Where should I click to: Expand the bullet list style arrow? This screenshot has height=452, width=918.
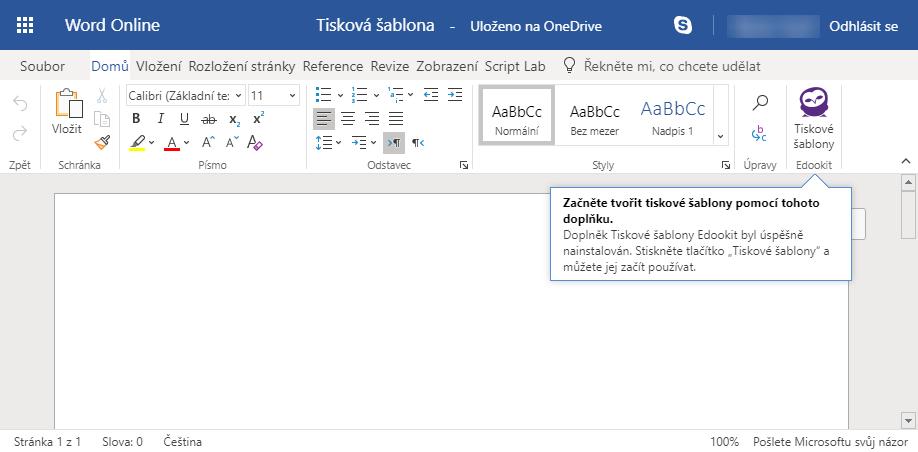tap(340, 95)
